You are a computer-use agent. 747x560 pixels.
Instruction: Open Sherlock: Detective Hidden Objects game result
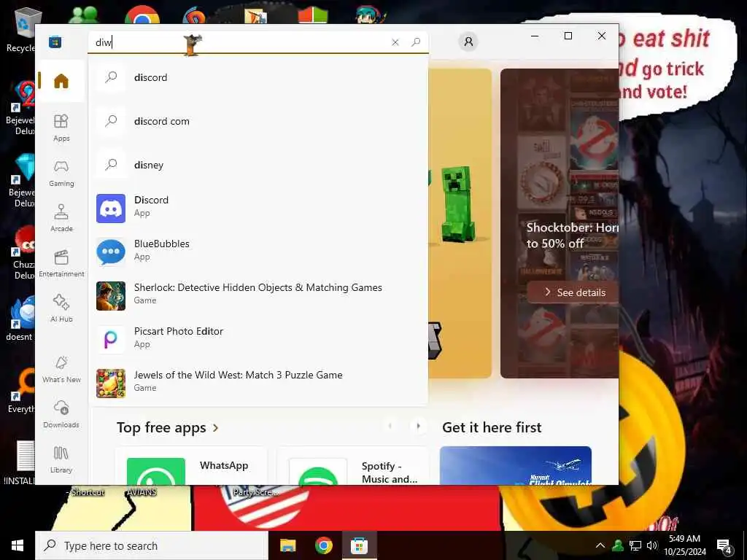[x=258, y=296]
